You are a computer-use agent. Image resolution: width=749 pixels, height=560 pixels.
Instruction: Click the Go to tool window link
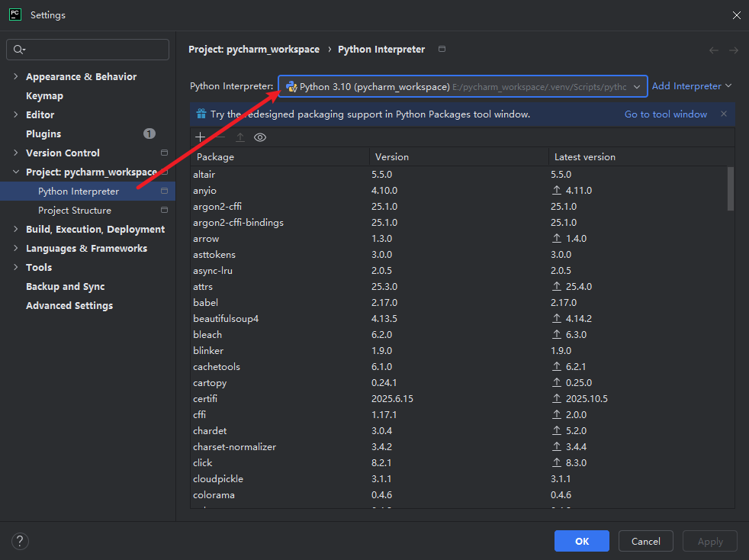665,114
